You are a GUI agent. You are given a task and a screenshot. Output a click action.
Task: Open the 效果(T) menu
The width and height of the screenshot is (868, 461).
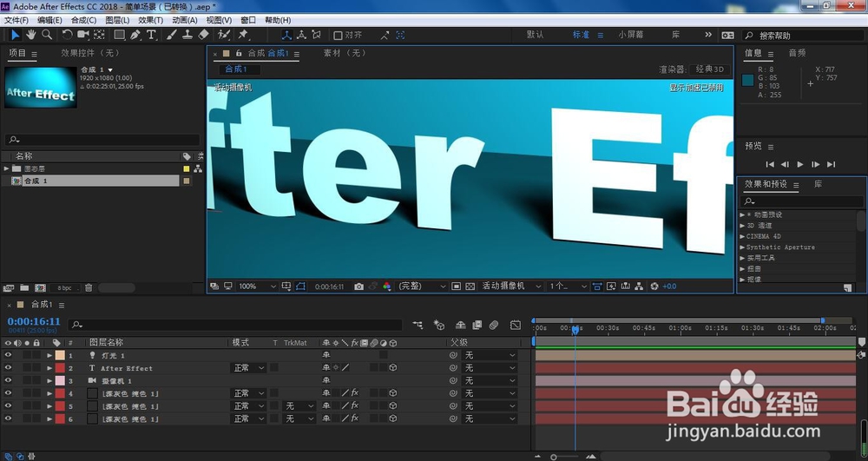coord(150,20)
